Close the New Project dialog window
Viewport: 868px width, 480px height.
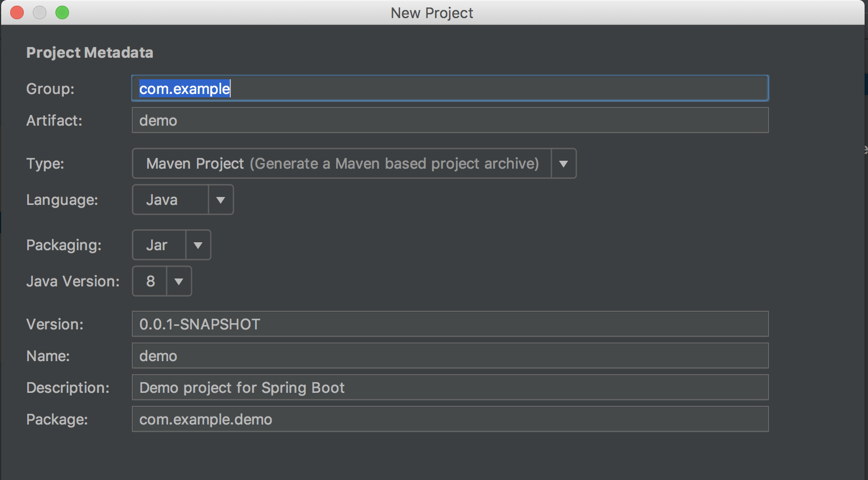(17, 12)
